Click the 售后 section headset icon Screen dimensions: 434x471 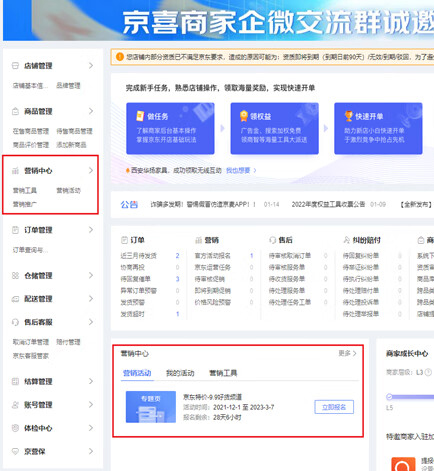click(x=273, y=240)
